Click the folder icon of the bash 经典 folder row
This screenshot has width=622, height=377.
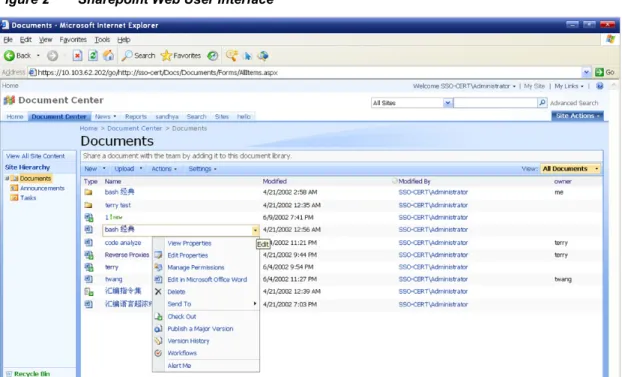88,192
